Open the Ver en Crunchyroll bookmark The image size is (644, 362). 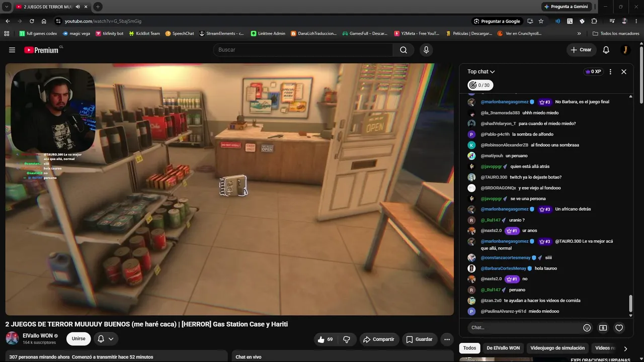pyautogui.click(x=519, y=34)
